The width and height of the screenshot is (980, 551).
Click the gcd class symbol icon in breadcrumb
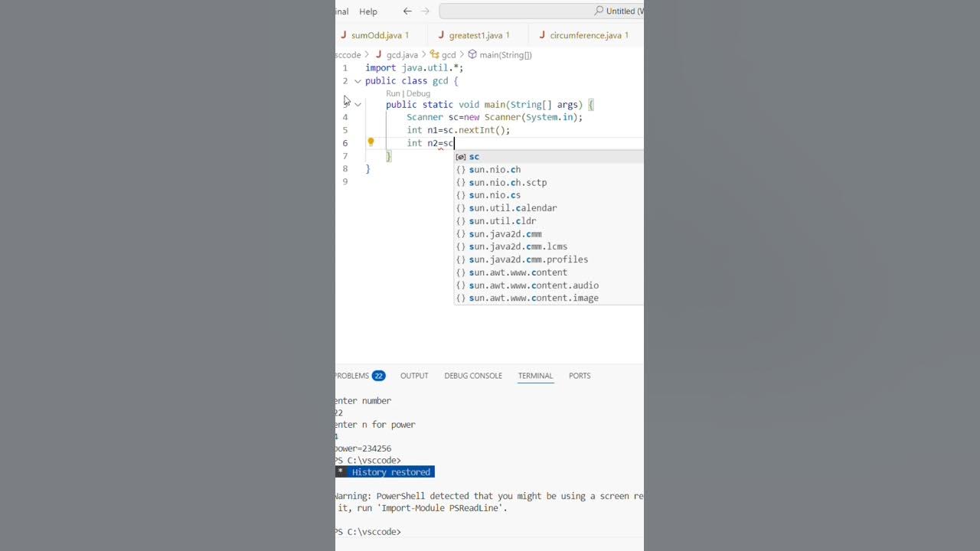click(x=434, y=54)
